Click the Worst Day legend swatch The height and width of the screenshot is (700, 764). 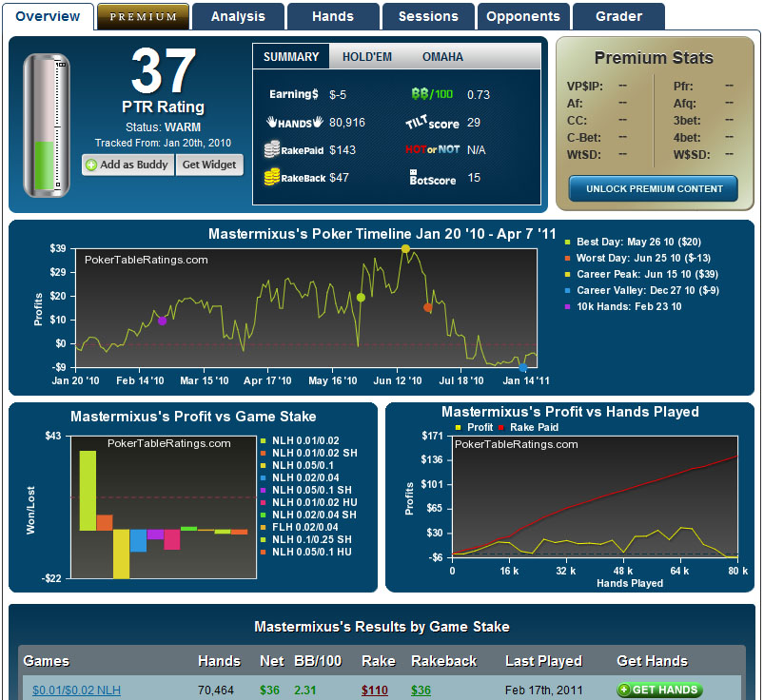pyautogui.click(x=567, y=258)
